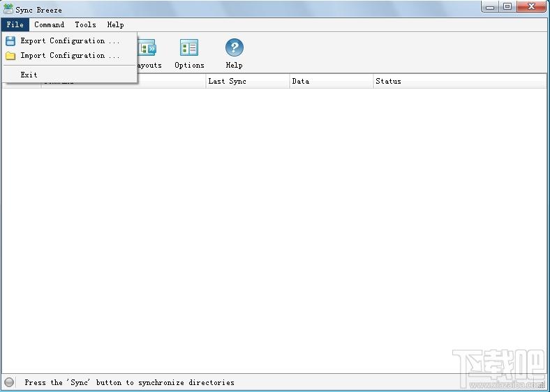
Task: Choose Import Configuration menu entry
Action: pyautogui.click(x=70, y=55)
